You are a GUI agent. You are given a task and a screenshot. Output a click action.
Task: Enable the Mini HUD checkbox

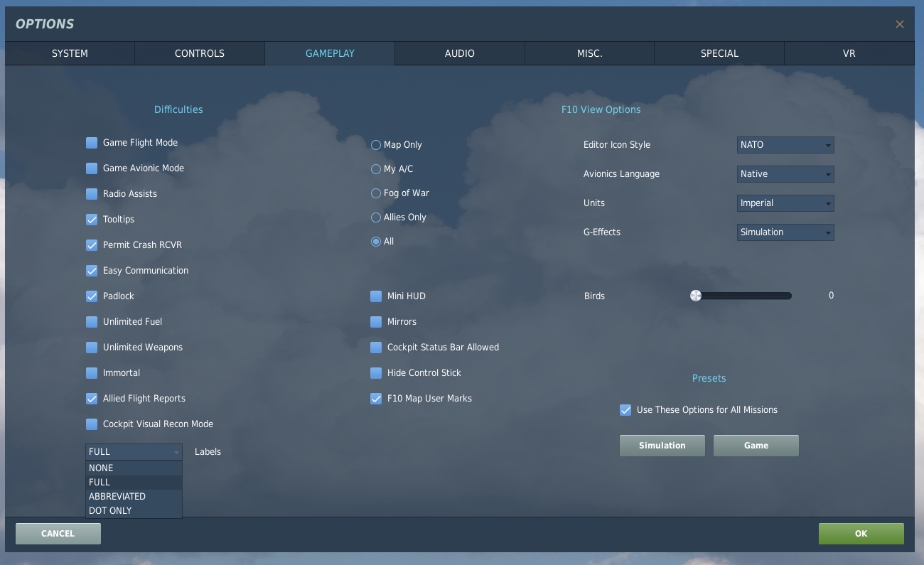point(376,296)
